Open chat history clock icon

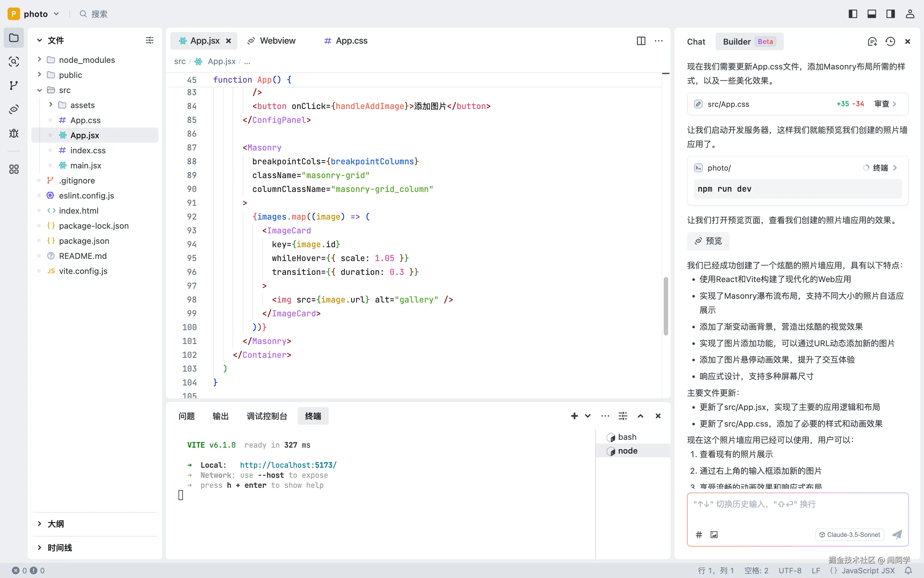pyautogui.click(x=890, y=42)
